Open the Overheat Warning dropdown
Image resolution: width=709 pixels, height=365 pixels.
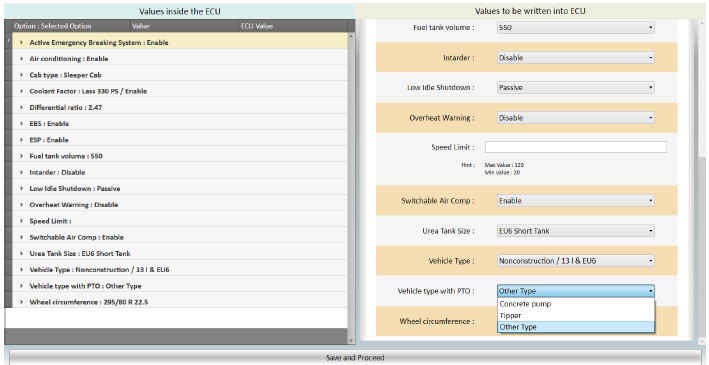tap(576, 118)
